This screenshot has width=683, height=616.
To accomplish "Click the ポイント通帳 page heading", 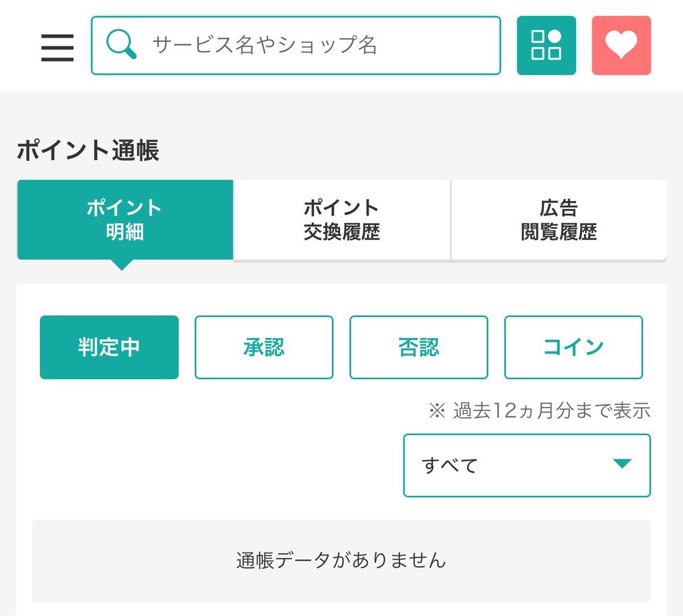I will (88, 150).
